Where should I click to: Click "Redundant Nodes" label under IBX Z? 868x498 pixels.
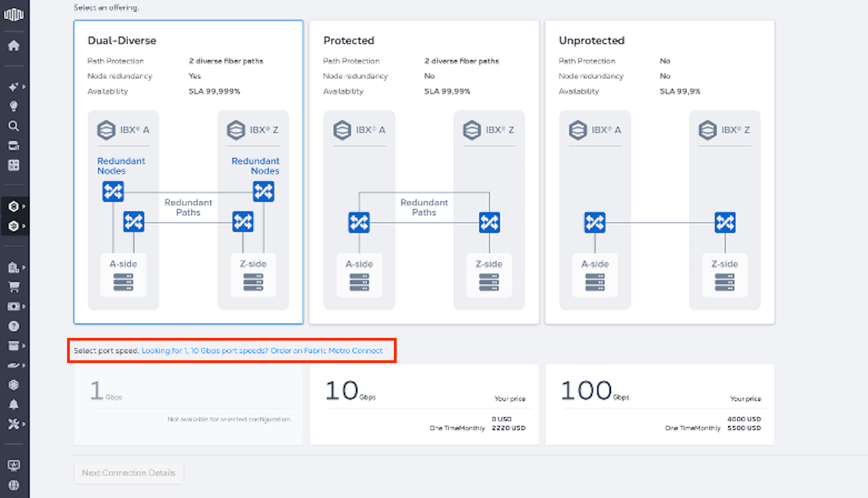tap(256, 166)
